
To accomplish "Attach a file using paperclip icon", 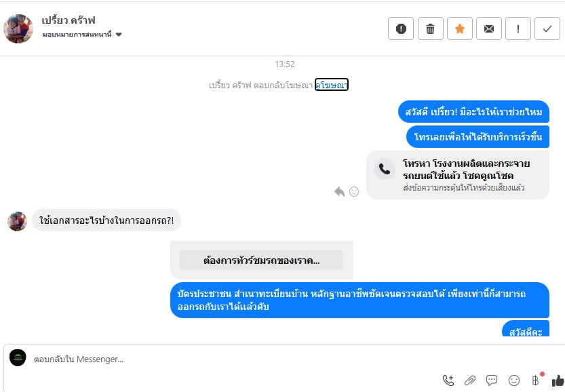I will point(470,380).
